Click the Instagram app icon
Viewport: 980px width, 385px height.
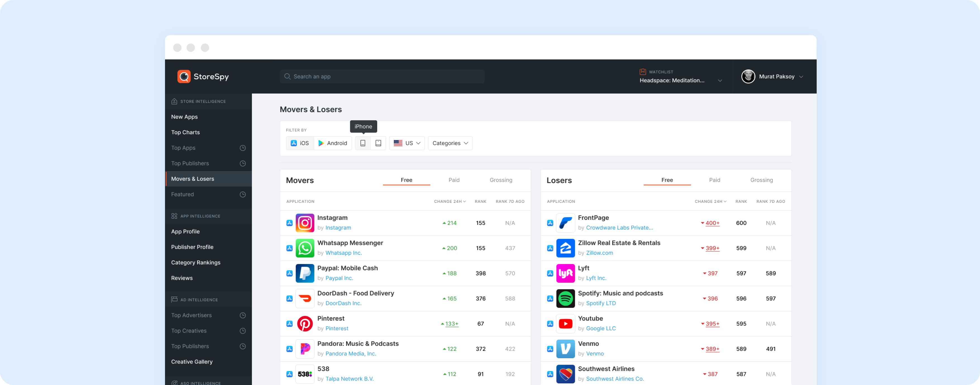tap(305, 223)
